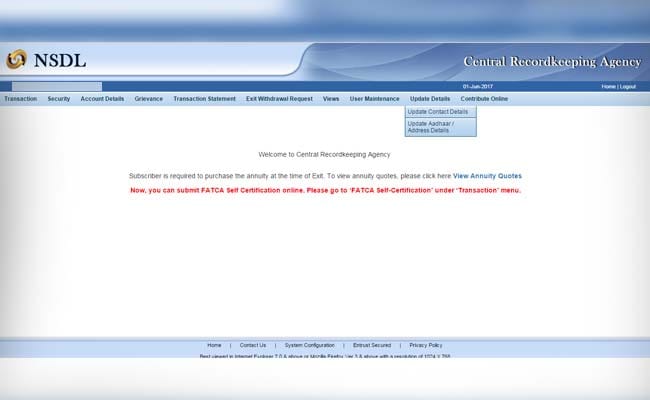Screen dimensions: 650x400
Task: Click the Logout link in header
Action: tap(627, 87)
